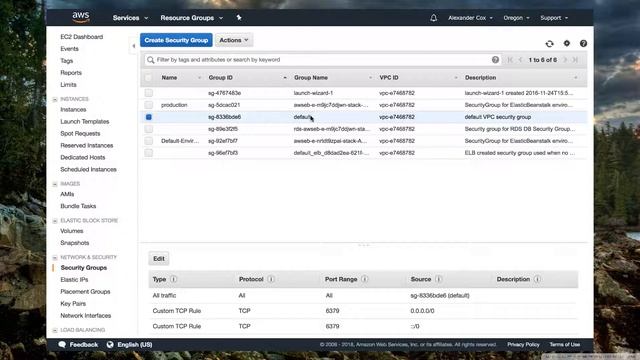Image resolution: width=640 pixels, height=360 pixels.
Task: Collapse the INSTANCES sidebar section
Action: [55, 99]
